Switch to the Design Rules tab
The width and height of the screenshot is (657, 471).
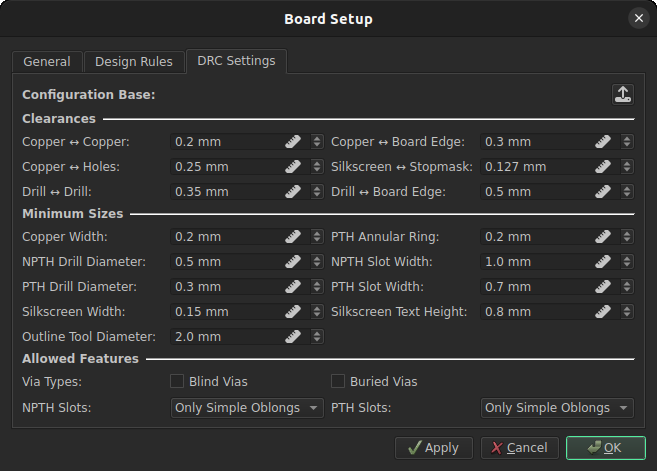[134, 62]
